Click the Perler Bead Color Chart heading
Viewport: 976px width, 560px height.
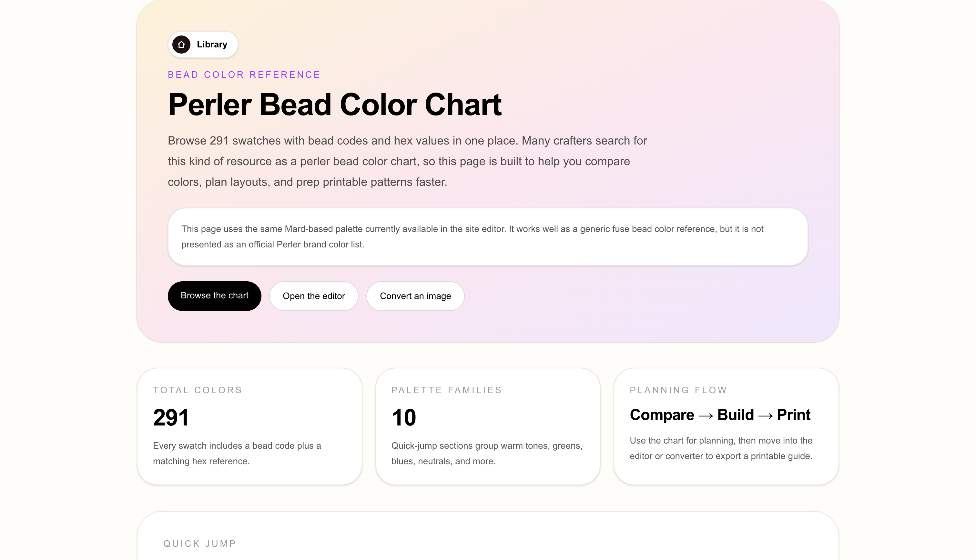click(x=335, y=104)
